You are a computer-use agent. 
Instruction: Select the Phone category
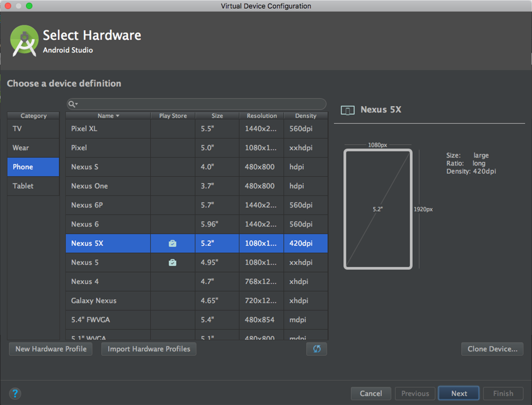pyautogui.click(x=33, y=167)
